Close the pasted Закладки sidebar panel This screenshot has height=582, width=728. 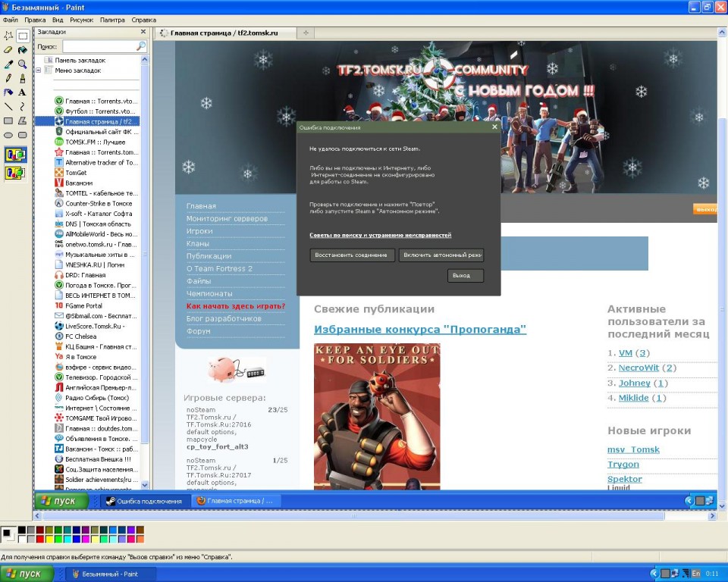point(143,32)
